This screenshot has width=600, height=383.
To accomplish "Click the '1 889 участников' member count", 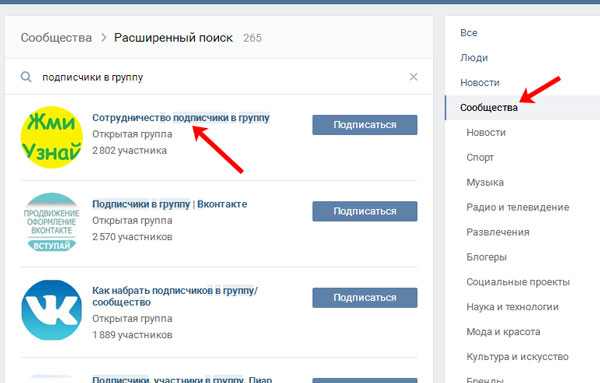I will tap(132, 335).
